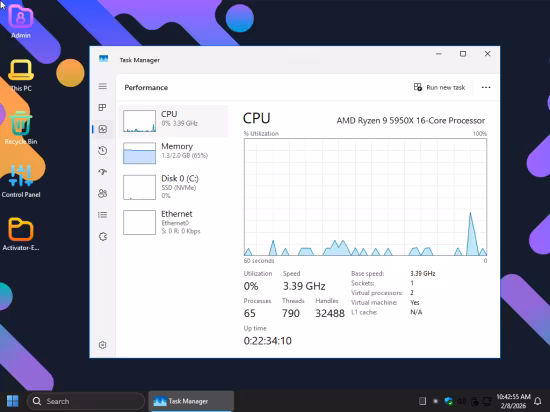Open the Services page icon
Screen dimensions: 550x412
click(x=102, y=237)
